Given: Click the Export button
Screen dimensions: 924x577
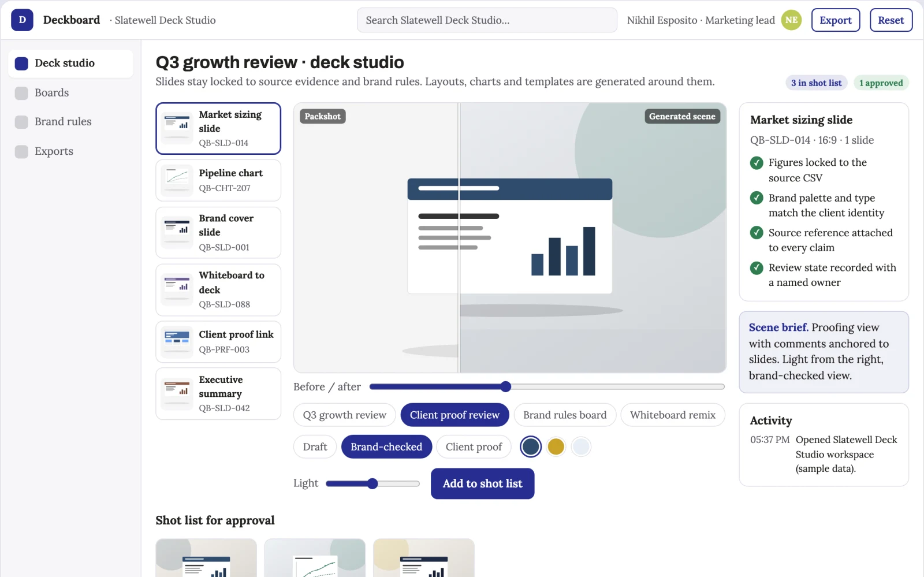Looking at the screenshot, I should tap(836, 20).
